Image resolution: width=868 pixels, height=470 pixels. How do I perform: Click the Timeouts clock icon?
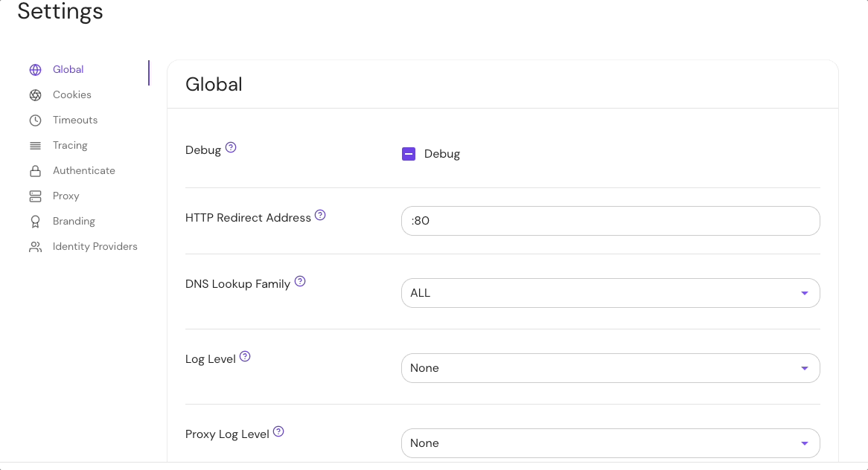pos(35,120)
